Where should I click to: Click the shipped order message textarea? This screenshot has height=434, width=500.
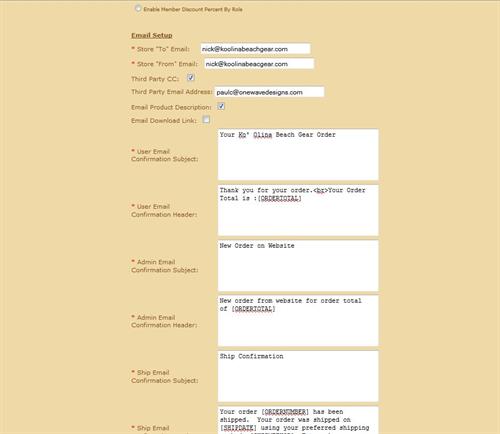coord(298,420)
